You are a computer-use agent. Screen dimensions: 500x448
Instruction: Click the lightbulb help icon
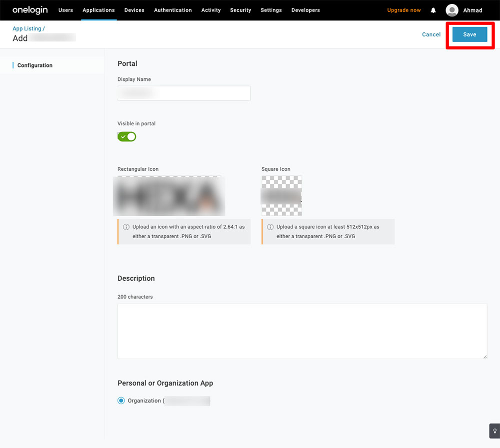[494, 431]
